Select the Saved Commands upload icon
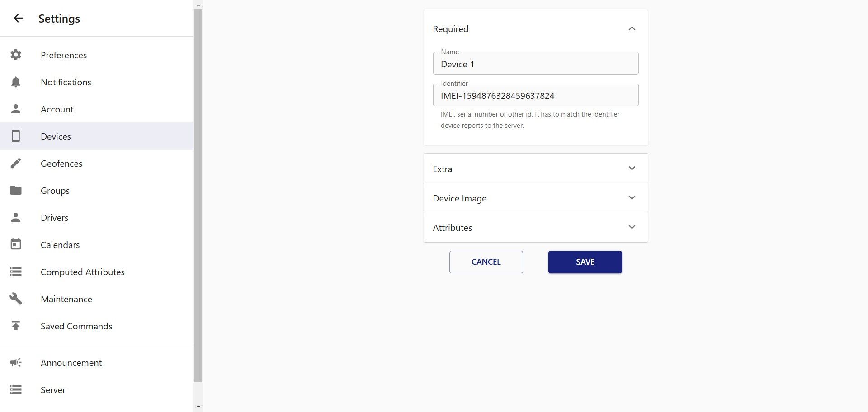Screen dimensions: 868x412 pyautogui.click(x=16, y=326)
